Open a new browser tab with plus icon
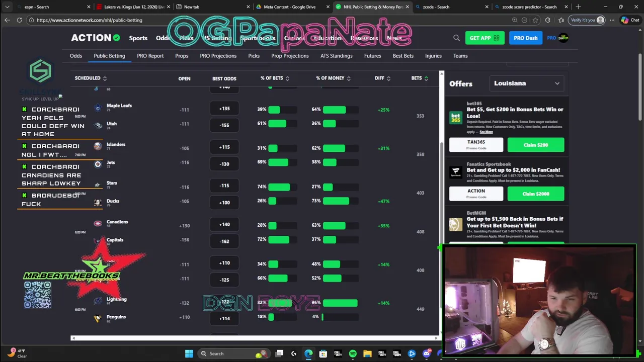The image size is (644, 362). [x=578, y=7]
